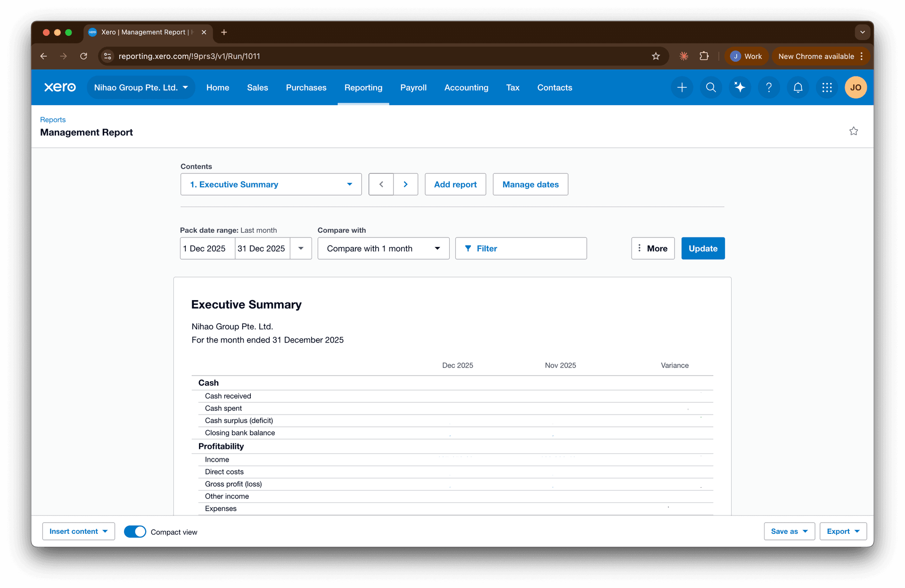The width and height of the screenshot is (905, 588).
Task: Click the 1 Dec 2025 date field
Action: 206,248
